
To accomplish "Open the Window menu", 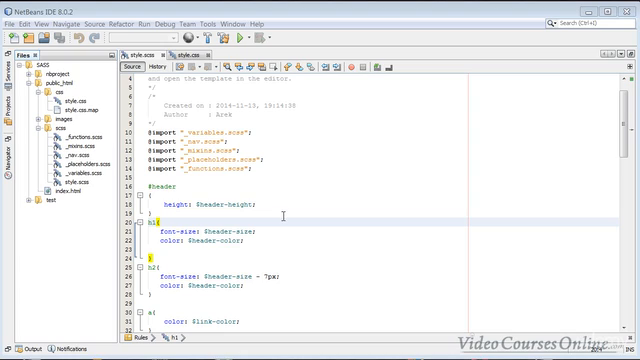I will click(233, 24).
